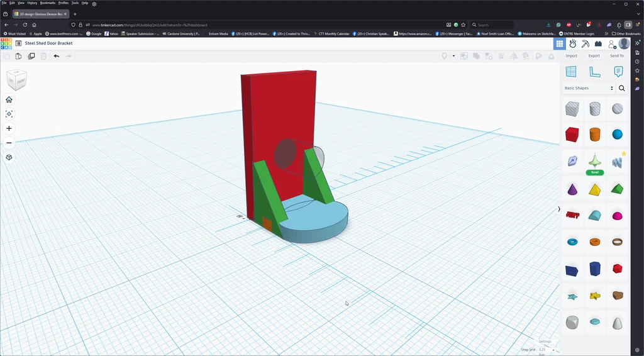Click the Fit all in view icon

(x=9, y=114)
